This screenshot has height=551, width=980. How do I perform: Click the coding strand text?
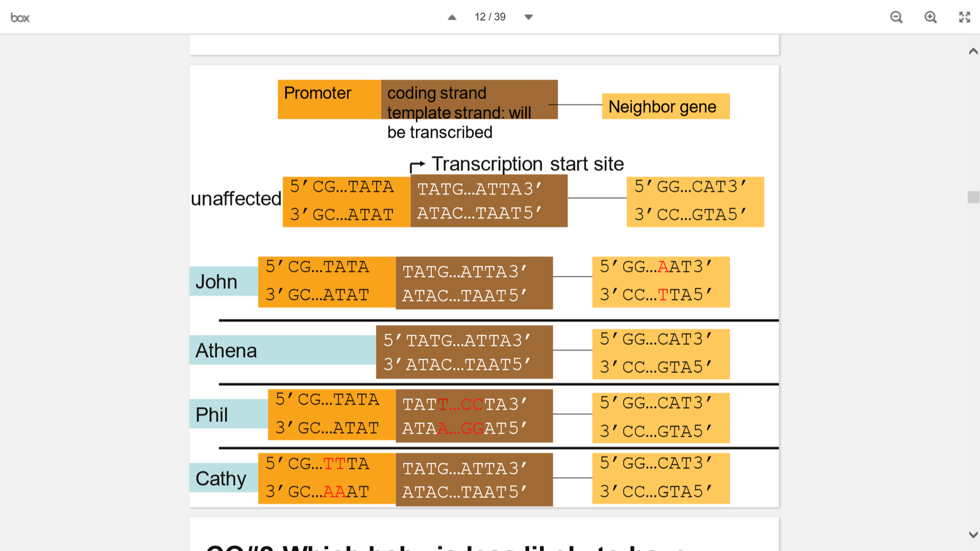click(x=436, y=92)
